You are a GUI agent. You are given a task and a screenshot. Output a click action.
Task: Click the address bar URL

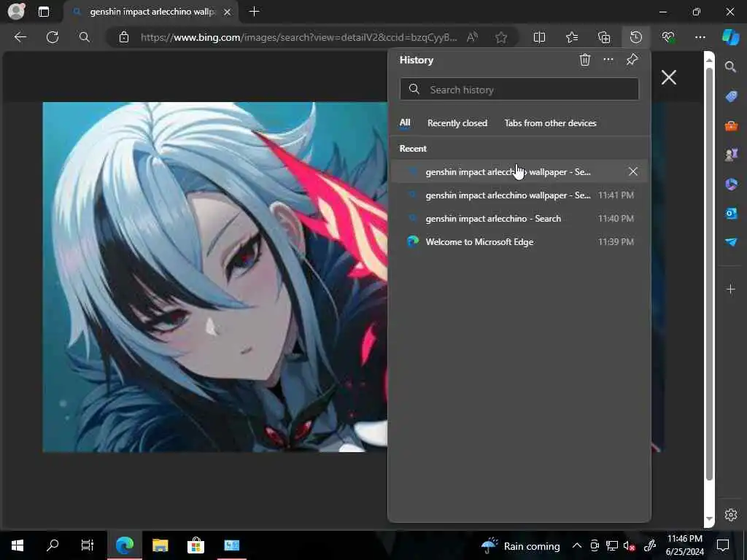pos(298,37)
